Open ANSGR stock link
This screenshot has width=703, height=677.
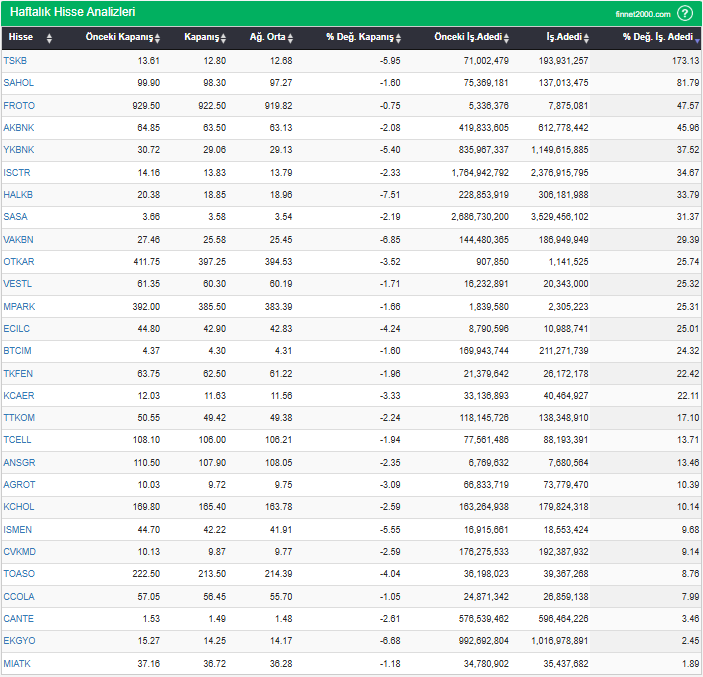tap(19, 462)
